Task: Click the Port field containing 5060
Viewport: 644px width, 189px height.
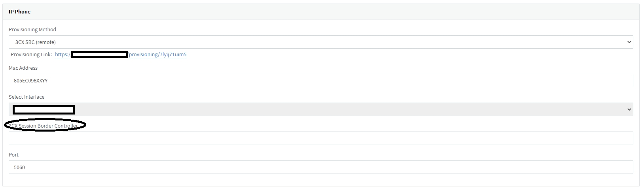Action: pyautogui.click(x=320, y=167)
